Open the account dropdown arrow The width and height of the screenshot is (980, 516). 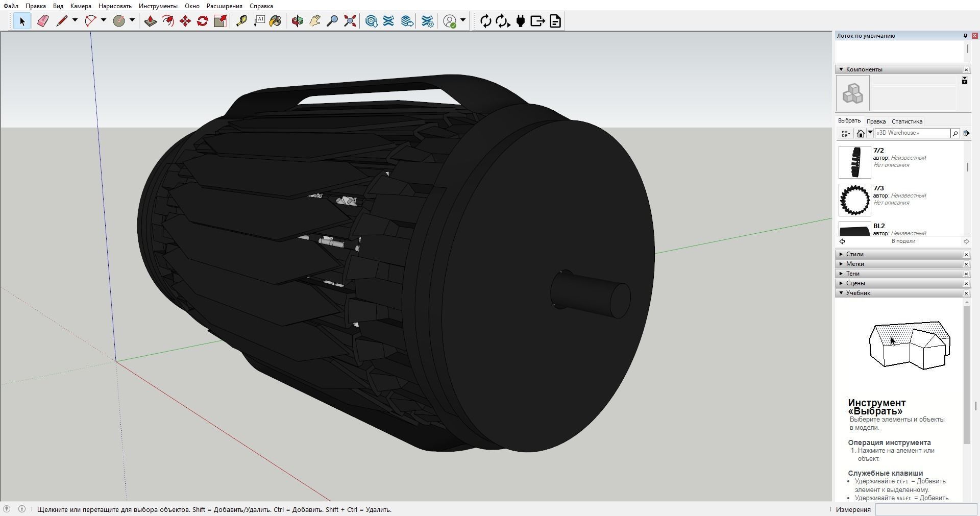463,20
